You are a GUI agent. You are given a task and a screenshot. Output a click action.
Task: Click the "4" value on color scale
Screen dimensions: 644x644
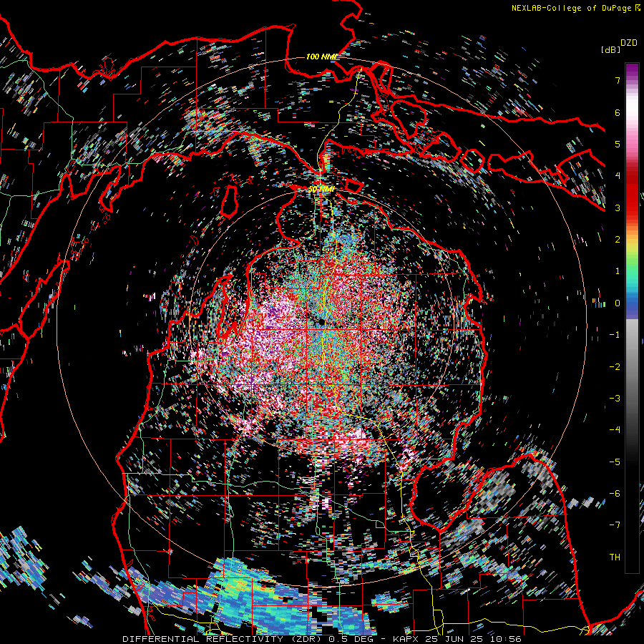click(618, 176)
